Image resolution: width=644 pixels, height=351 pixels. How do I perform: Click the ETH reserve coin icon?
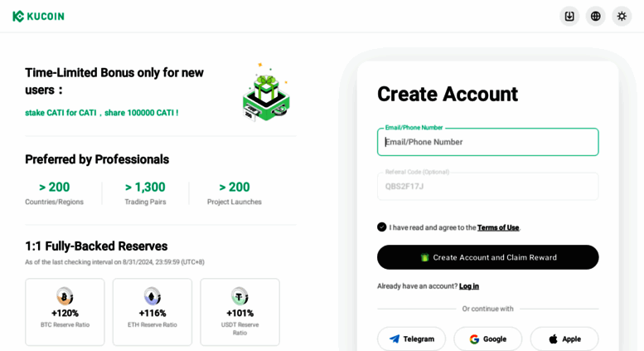[153, 296]
